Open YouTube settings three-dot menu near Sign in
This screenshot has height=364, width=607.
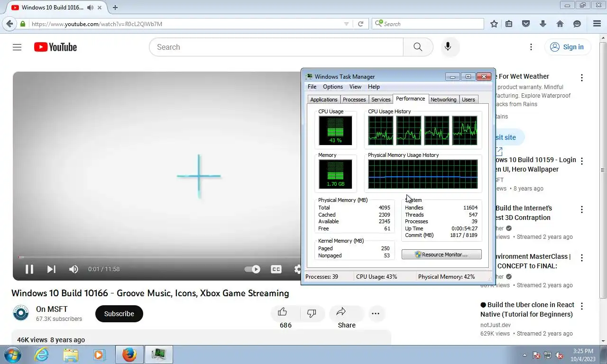pos(531,47)
